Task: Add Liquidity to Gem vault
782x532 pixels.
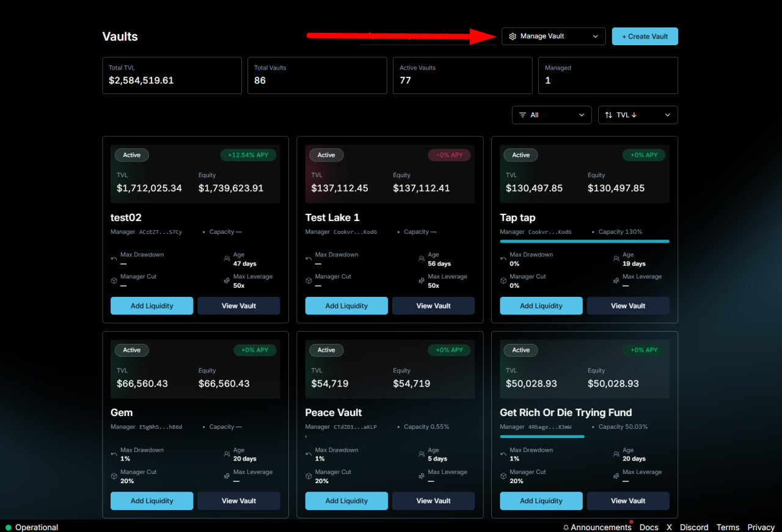Action: click(x=152, y=501)
